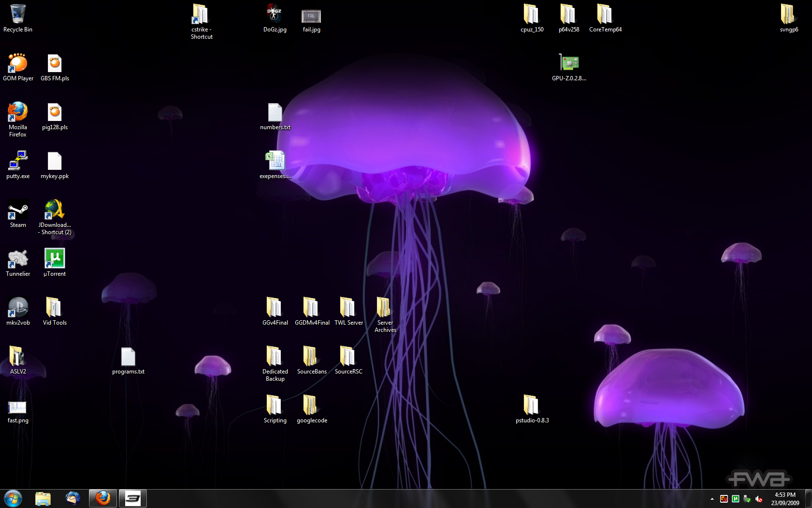This screenshot has height=508, width=812.
Task: Select the cstrike - Shortcut folder
Action: [x=202, y=22]
